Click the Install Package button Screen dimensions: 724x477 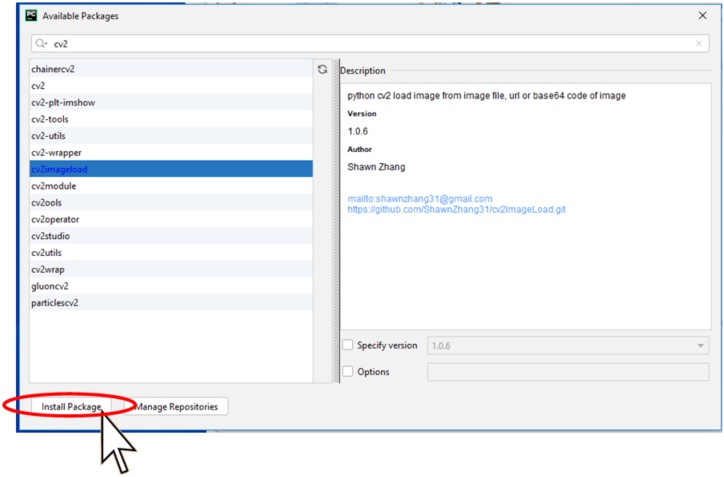pos(71,407)
